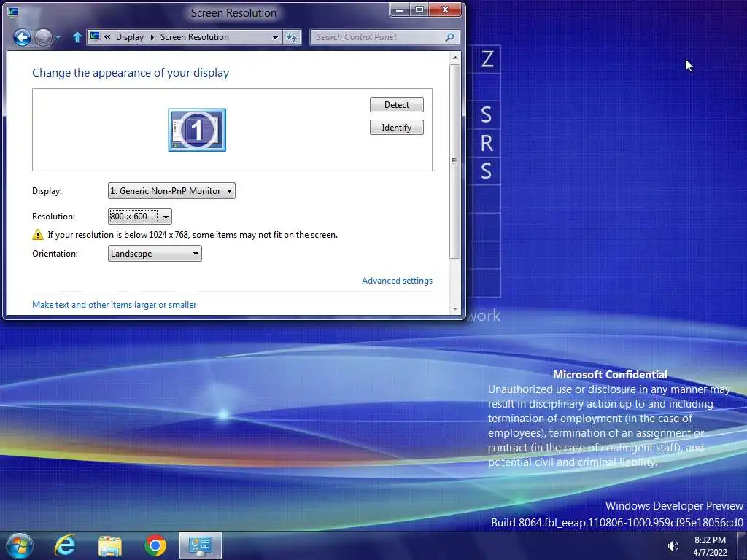Open Make text and other items larger link
This screenshot has width=747, height=560.
[115, 304]
